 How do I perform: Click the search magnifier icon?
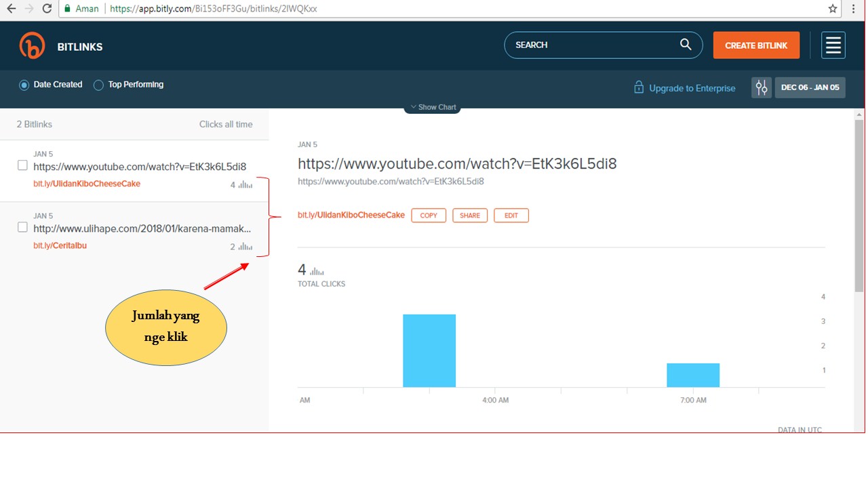point(685,45)
